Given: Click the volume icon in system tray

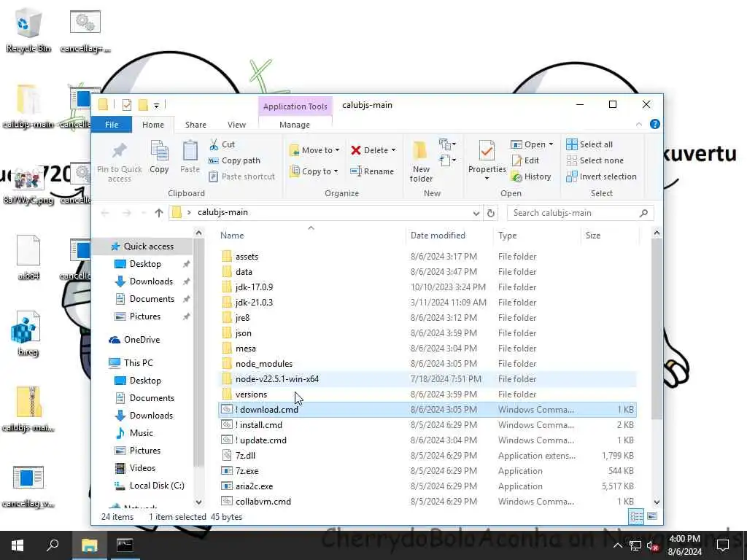Looking at the screenshot, I should pyautogui.click(x=652, y=545).
